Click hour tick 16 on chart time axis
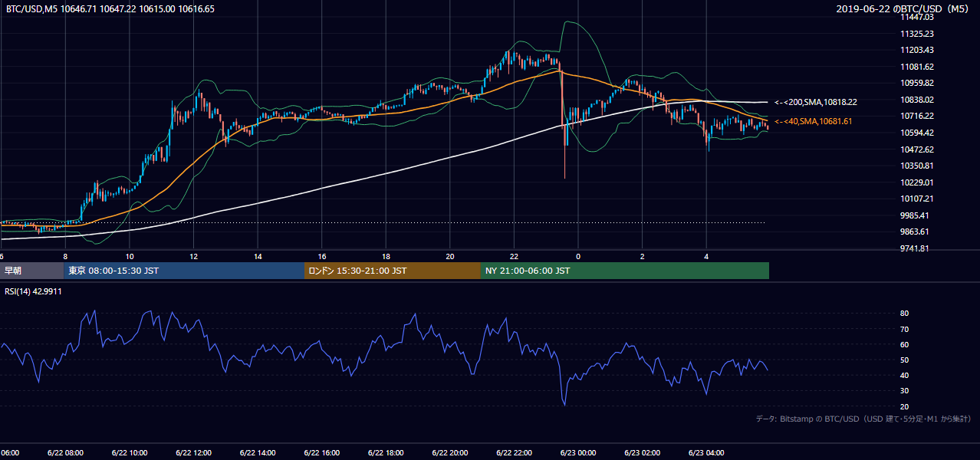The width and height of the screenshot is (980, 460). pyautogui.click(x=321, y=256)
